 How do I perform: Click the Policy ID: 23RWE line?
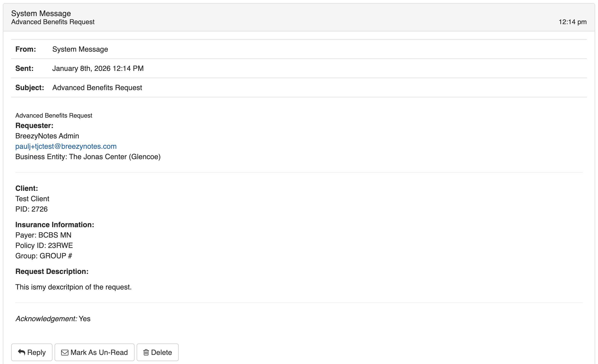point(44,246)
